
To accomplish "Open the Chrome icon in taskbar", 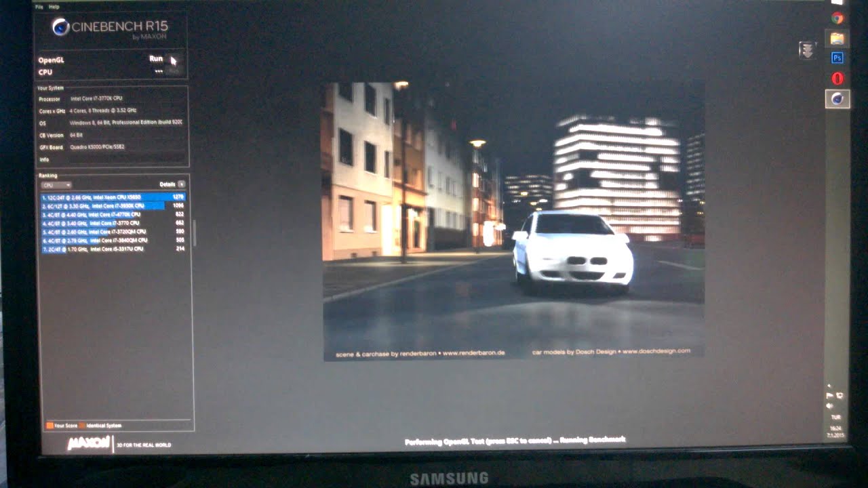I will click(837, 18).
